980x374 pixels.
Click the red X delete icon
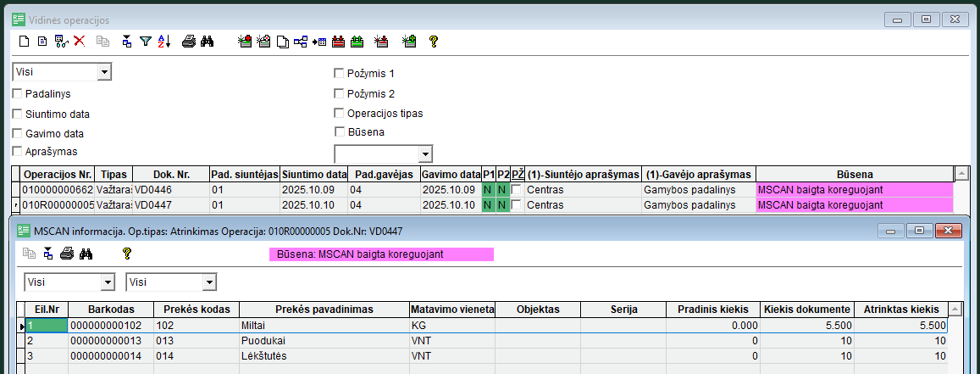click(x=80, y=41)
